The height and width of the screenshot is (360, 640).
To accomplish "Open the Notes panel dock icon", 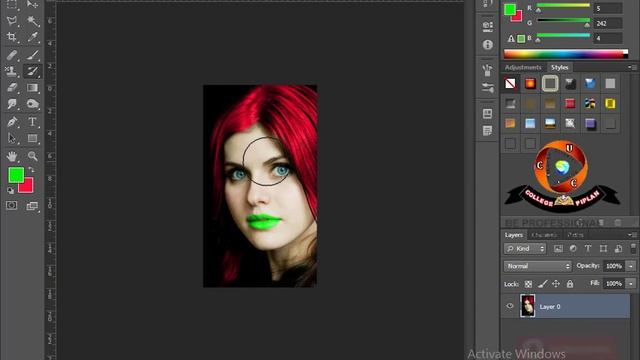I will click(x=487, y=131).
